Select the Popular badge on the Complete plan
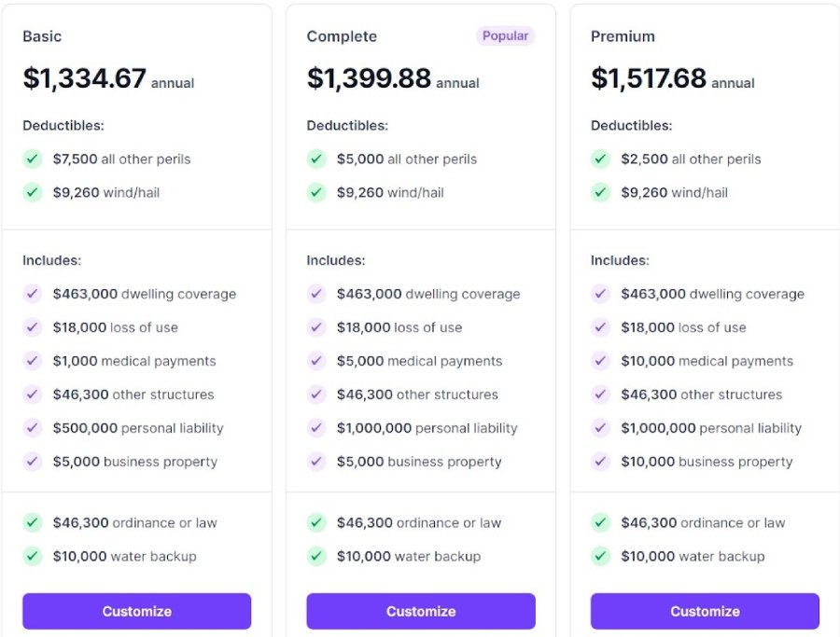 coord(505,35)
